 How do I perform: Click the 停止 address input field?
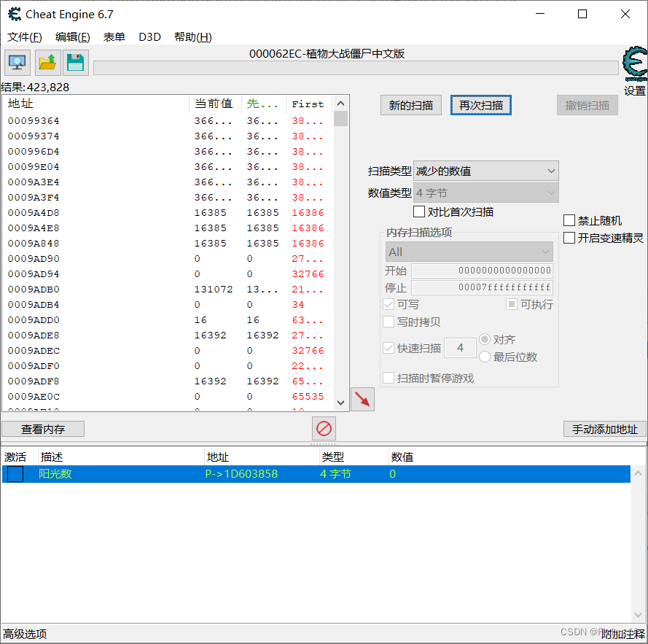pos(483,287)
